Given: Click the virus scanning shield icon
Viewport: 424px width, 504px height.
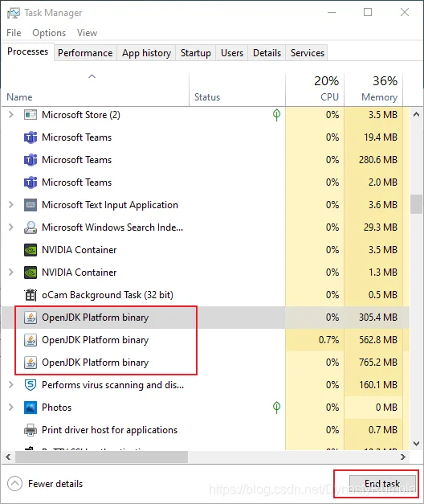Looking at the screenshot, I should tap(31, 385).
